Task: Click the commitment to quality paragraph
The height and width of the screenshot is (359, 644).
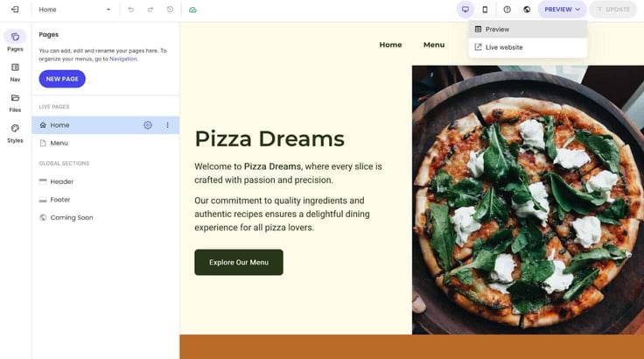Action: point(282,214)
